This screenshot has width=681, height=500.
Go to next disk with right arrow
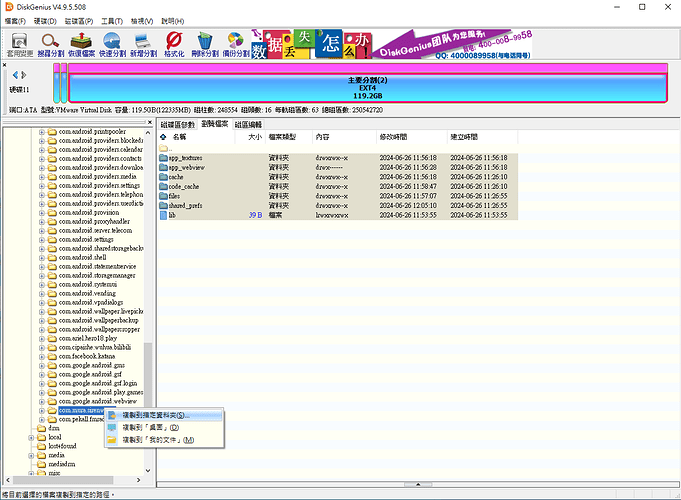[24, 75]
